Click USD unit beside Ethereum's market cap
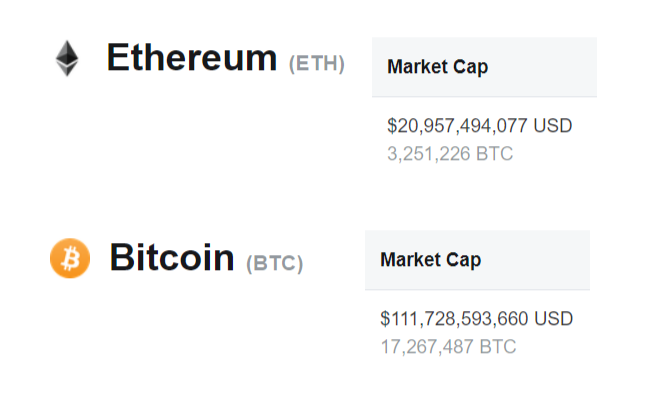Screen dimensions: 648x400 (x=552, y=126)
